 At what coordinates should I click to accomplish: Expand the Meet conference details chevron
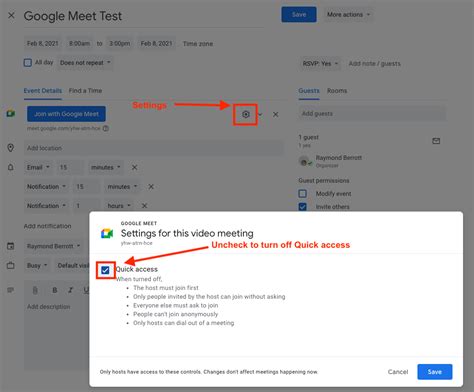(x=260, y=115)
